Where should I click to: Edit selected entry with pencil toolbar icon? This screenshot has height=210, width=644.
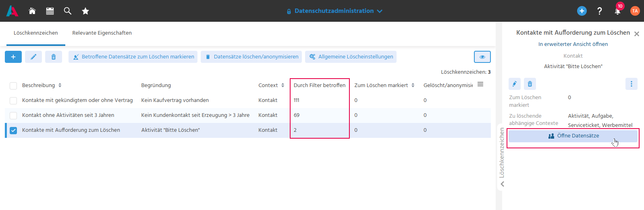point(33,57)
